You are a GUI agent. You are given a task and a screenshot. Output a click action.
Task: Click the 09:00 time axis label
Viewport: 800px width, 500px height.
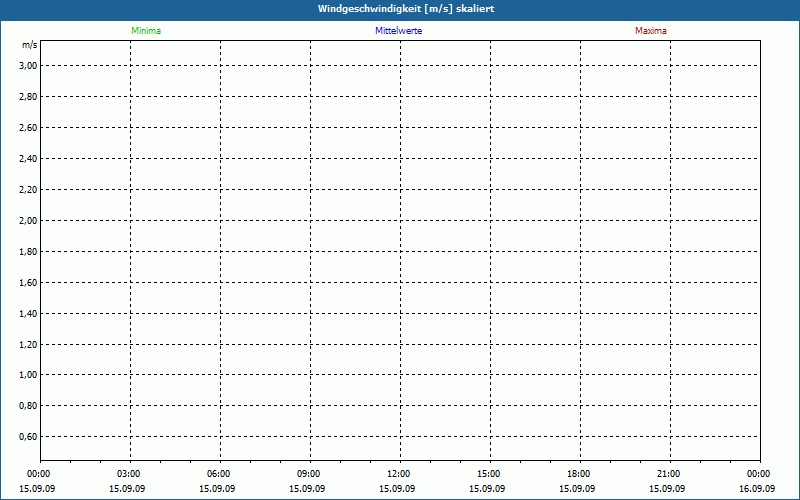pos(309,474)
